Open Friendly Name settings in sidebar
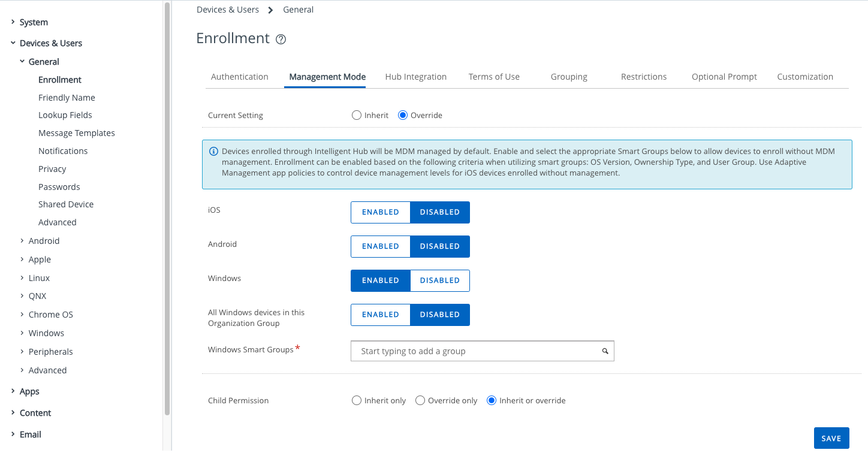This screenshot has height=465, width=868. pyautogui.click(x=67, y=98)
